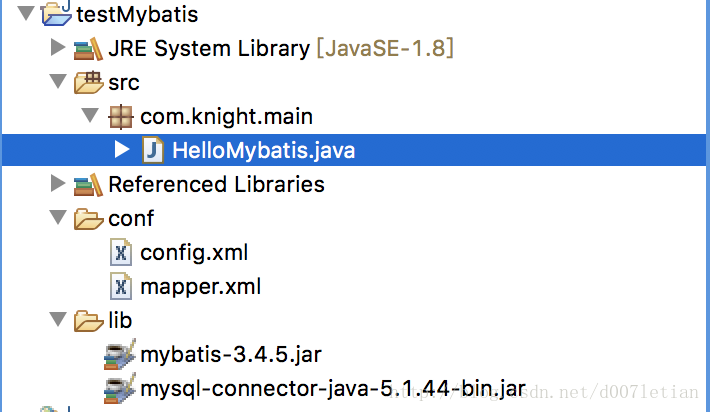Image resolution: width=710 pixels, height=412 pixels.
Task: Click the com.knight.main package icon
Action: [x=120, y=117]
